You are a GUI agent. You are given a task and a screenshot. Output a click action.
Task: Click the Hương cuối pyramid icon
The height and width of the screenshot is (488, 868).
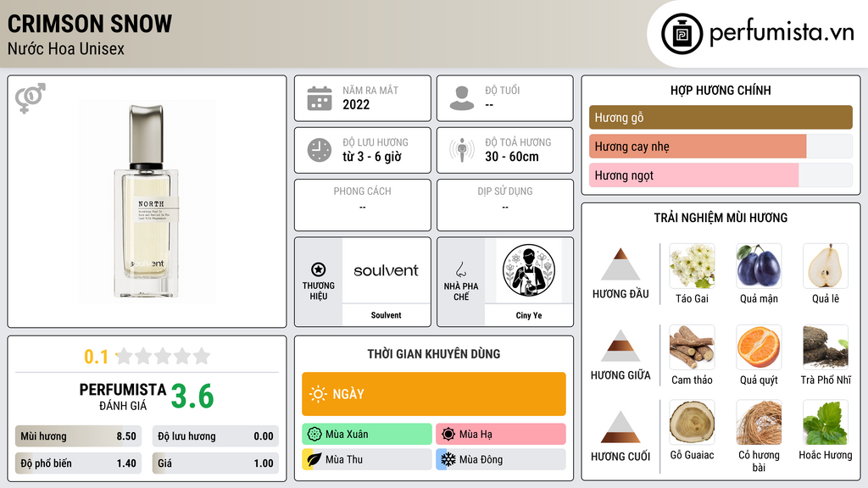point(620,427)
